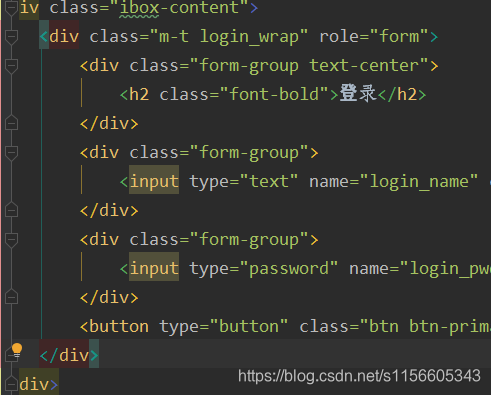Click the button opening tag name
The image size is (491, 395).
[119, 326]
